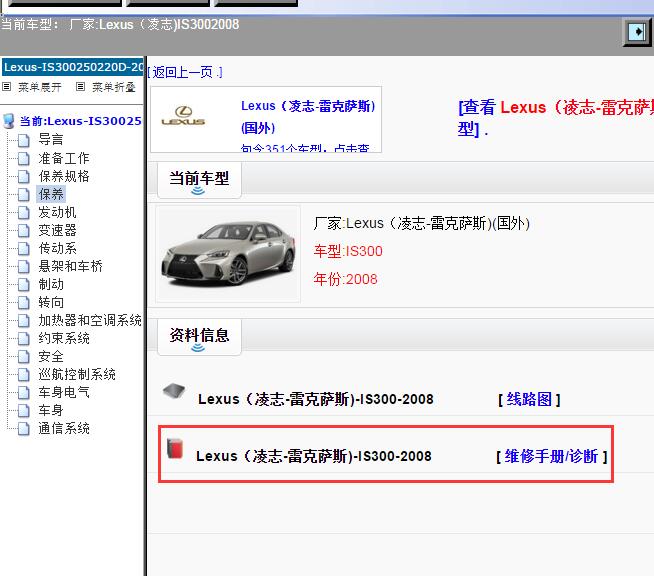Click the 当前车型 section tab
This screenshot has width=654, height=576.
click(x=199, y=180)
